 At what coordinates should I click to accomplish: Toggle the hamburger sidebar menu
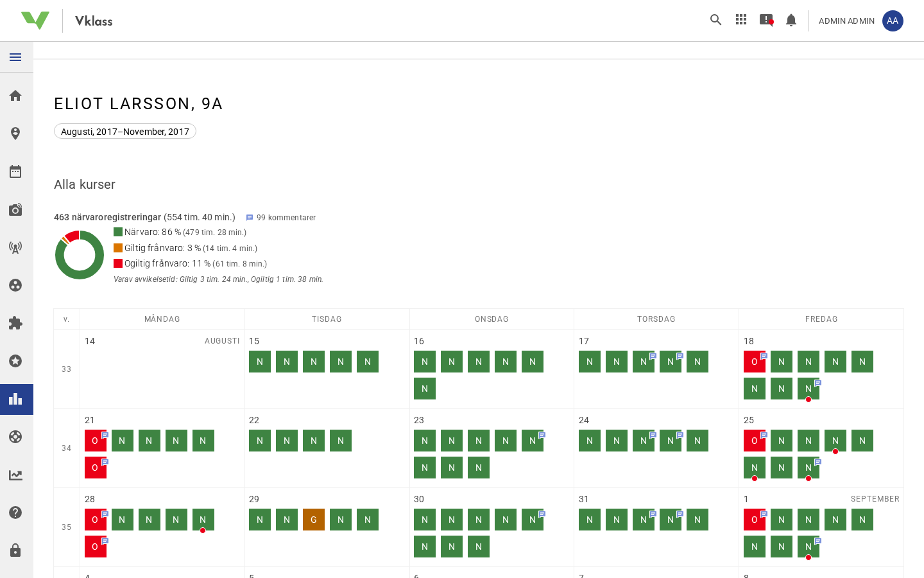click(x=16, y=57)
